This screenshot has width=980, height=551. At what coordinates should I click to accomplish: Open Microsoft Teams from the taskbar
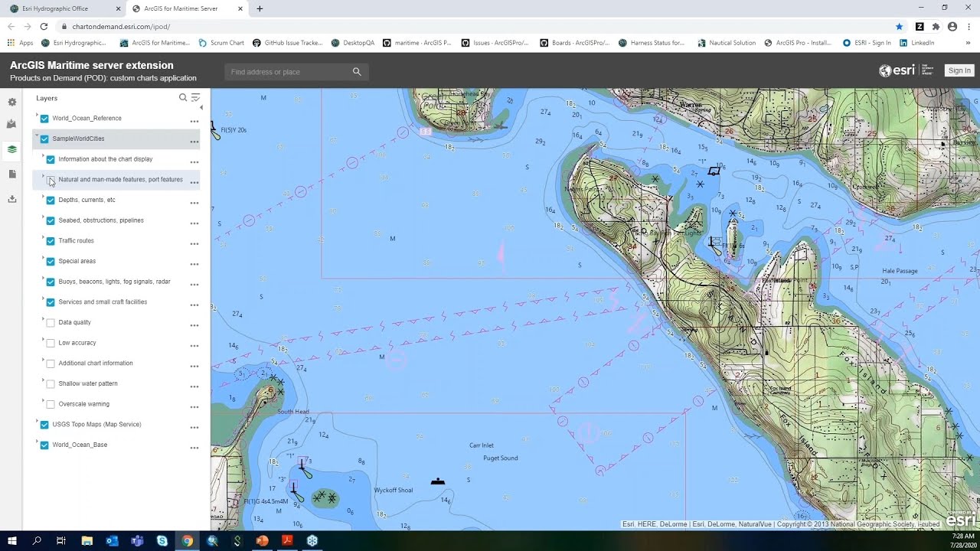137,540
